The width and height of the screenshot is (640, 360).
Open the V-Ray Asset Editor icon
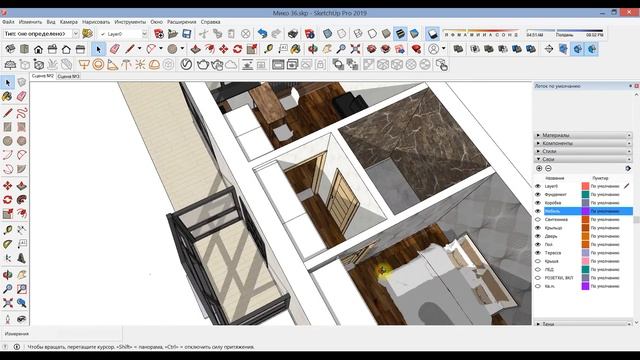[x=186, y=64]
